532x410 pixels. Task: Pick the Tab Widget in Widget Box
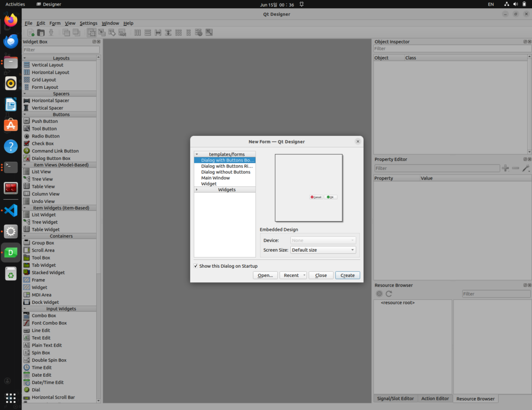(44, 265)
